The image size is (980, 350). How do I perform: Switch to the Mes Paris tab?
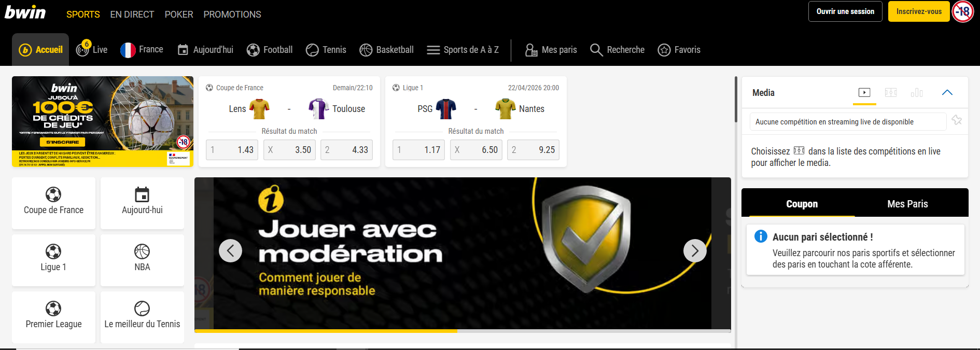click(x=907, y=204)
